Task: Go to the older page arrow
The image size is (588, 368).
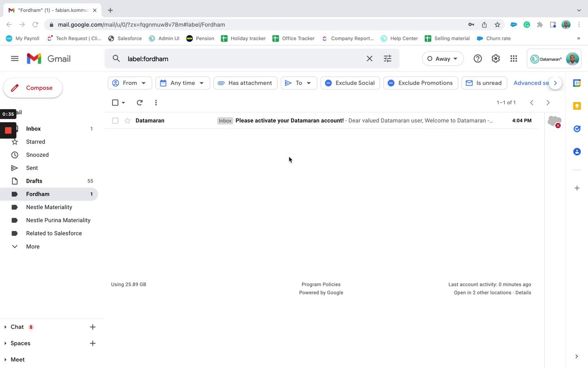Action: pyautogui.click(x=548, y=103)
